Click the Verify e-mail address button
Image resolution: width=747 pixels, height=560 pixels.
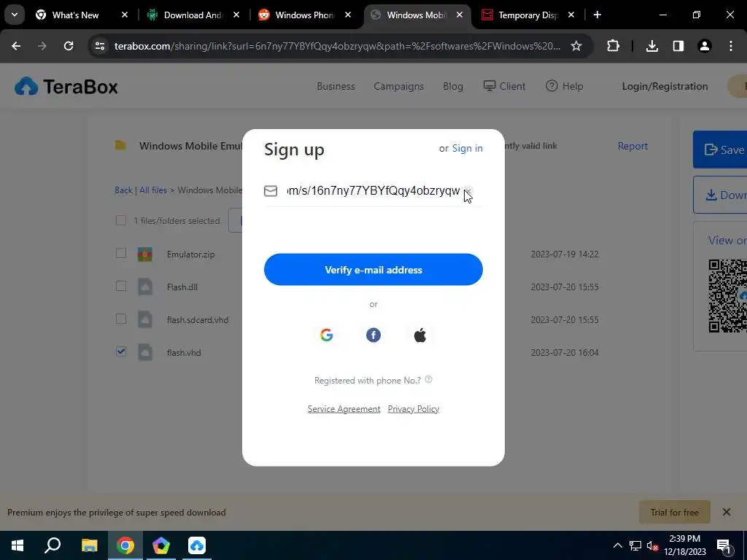(373, 270)
